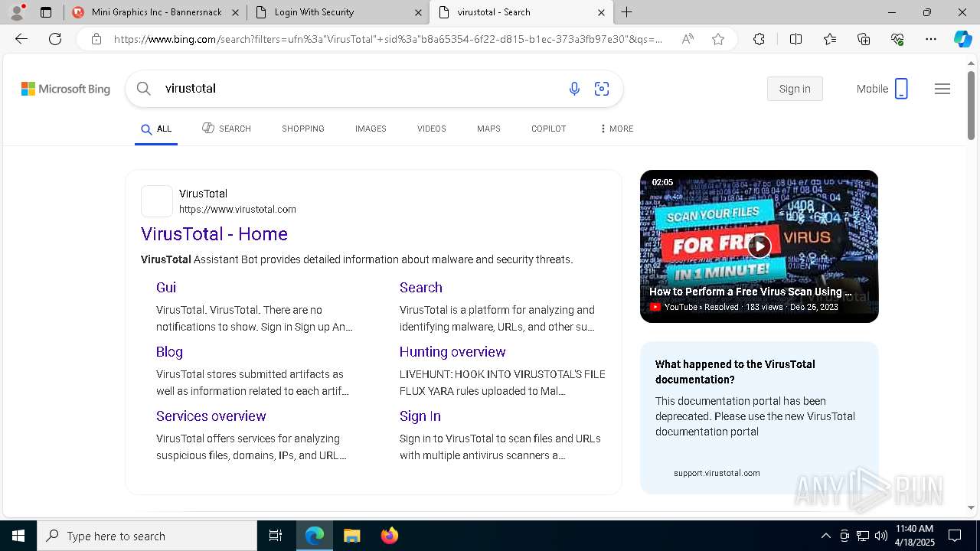Select the SHOPPING tab
Viewport: 980px width, 551px height.
click(x=303, y=129)
